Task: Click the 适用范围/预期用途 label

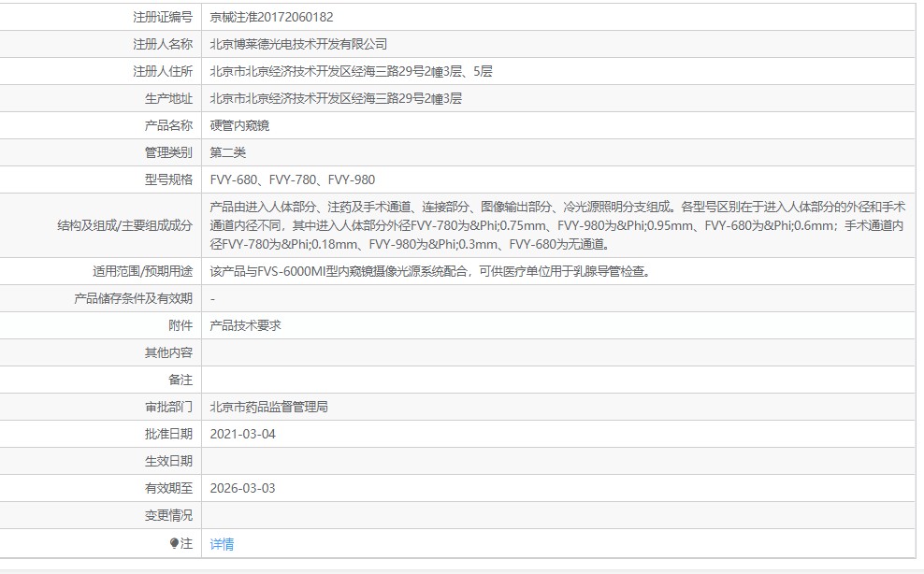Action: coord(142,271)
